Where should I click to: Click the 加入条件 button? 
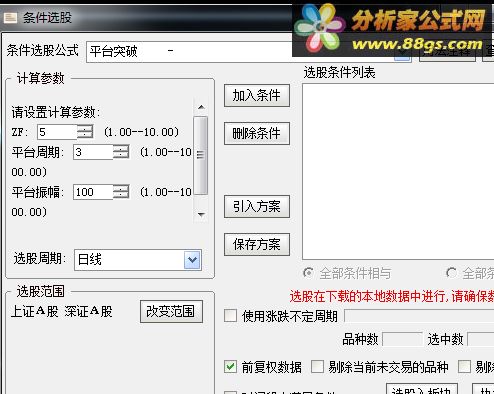257,96
